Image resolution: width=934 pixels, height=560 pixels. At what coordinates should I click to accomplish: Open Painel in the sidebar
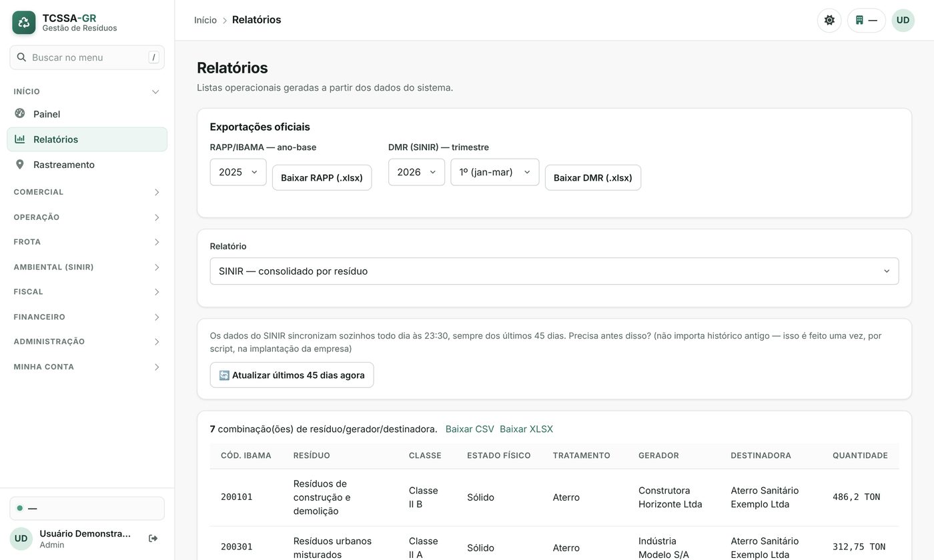pos(87,114)
